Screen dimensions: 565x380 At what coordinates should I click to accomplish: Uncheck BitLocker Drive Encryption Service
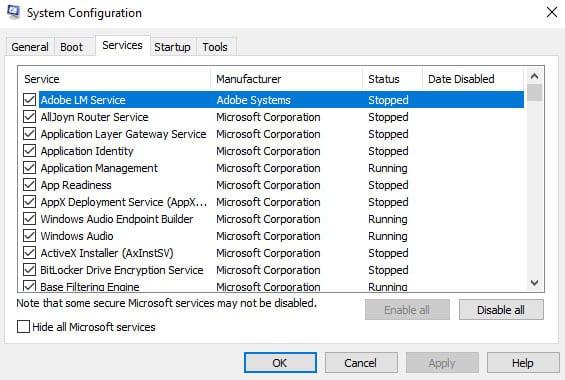pos(30,270)
